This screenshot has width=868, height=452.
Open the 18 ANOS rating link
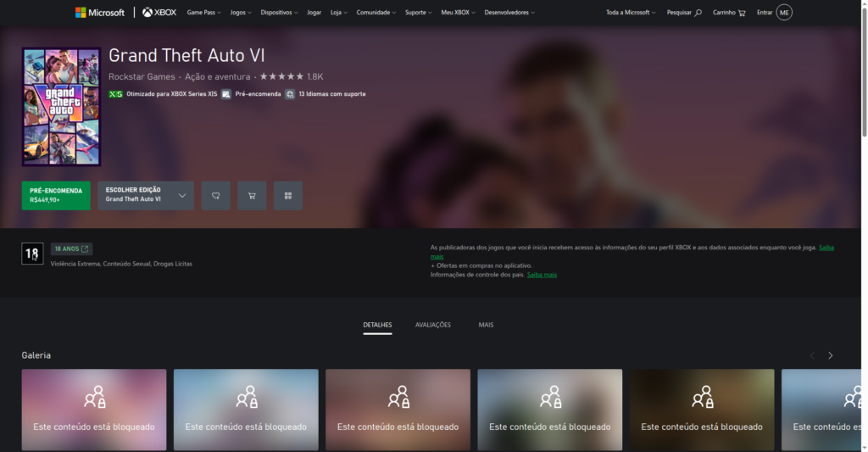[71, 248]
